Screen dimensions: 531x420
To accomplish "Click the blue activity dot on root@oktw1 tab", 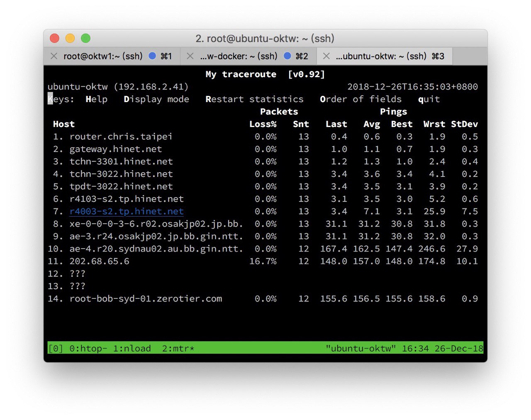I will (x=152, y=56).
